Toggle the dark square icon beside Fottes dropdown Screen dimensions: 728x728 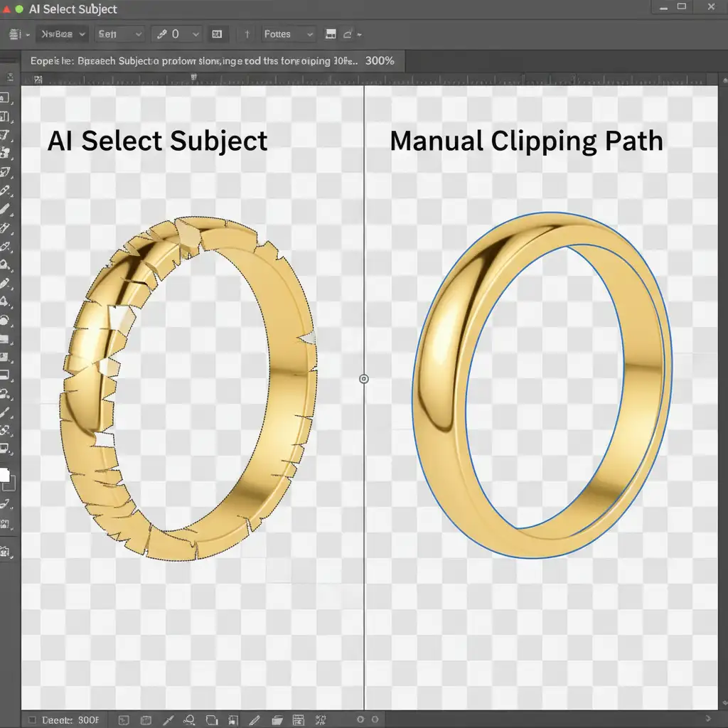pos(331,34)
